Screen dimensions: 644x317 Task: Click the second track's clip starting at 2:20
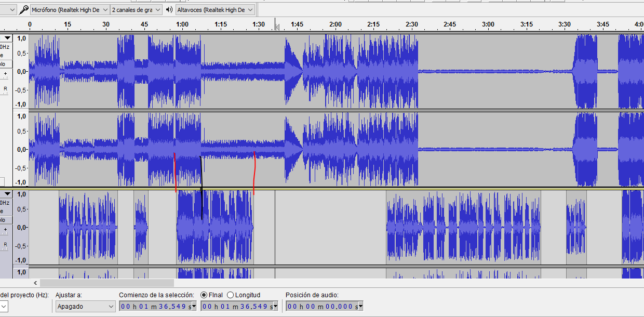coord(463,227)
